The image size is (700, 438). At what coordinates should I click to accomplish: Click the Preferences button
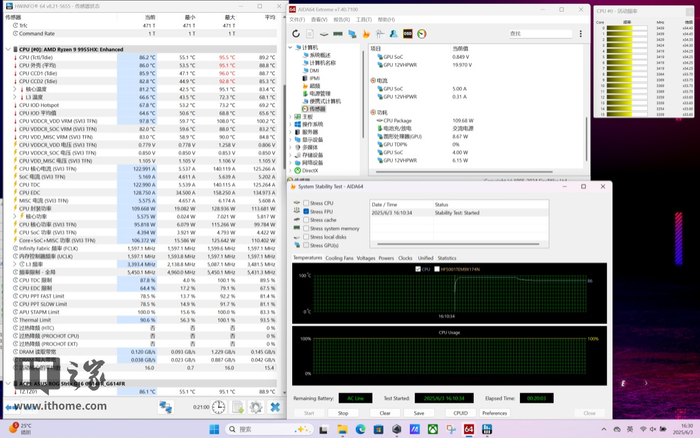point(494,413)
